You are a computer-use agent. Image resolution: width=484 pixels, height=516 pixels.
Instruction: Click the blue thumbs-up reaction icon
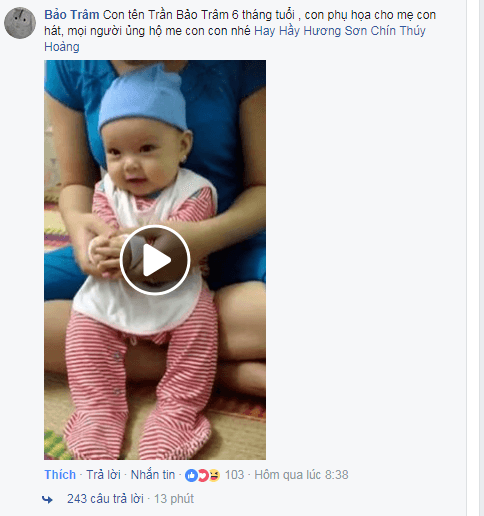[x=191, y=475]
